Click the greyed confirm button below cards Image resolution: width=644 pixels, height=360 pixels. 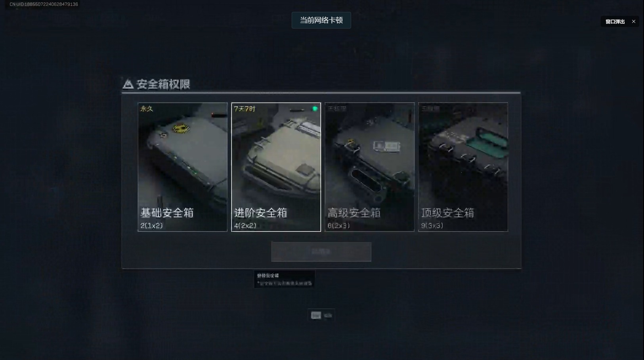pos(321,251)
